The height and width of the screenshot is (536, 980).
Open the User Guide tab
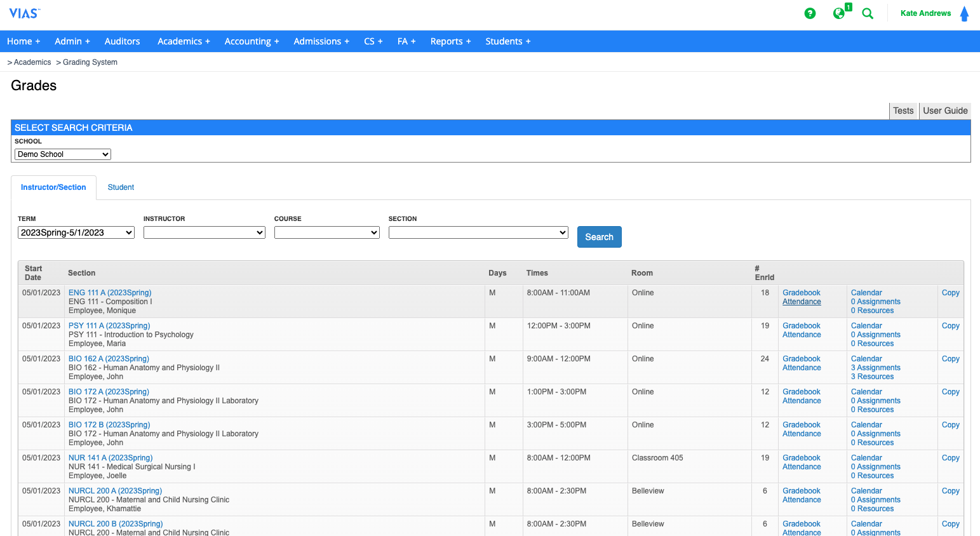point(945,111)
